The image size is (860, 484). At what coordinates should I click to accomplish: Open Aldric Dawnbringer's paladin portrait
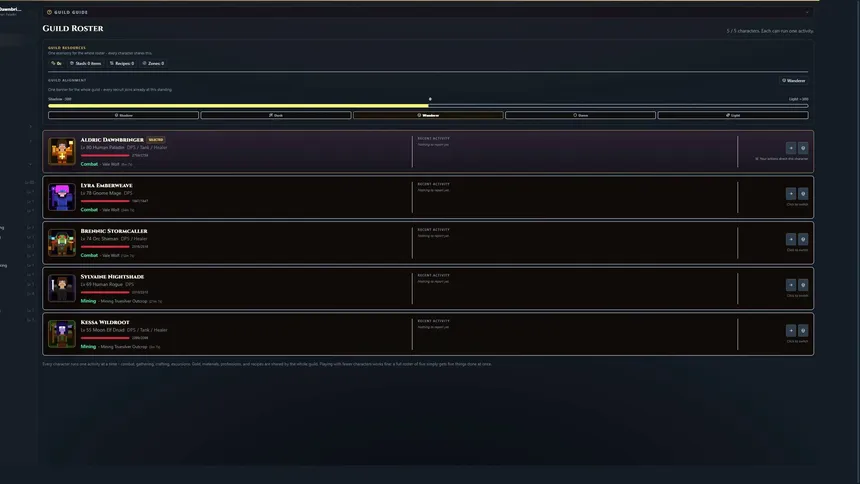(61, 151)
